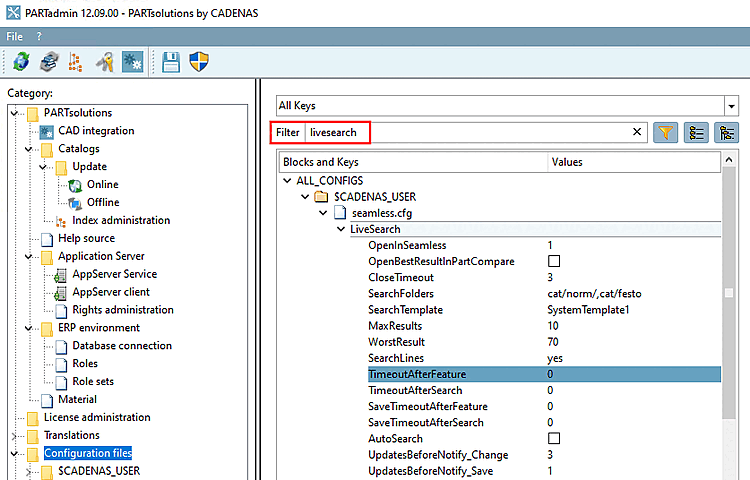Collapse the LiveSearch block

pos(342,230)
